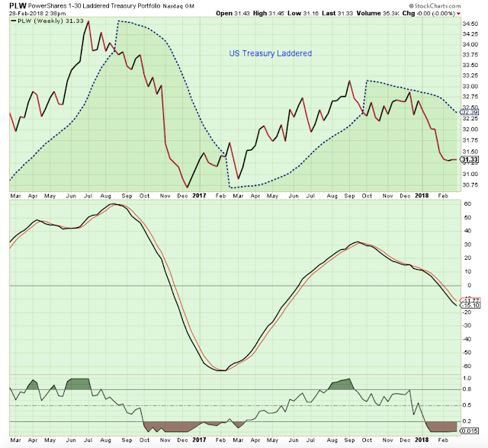
Task: Click the 1.0 label on the bottom panel axis
Action: (467, 379)
